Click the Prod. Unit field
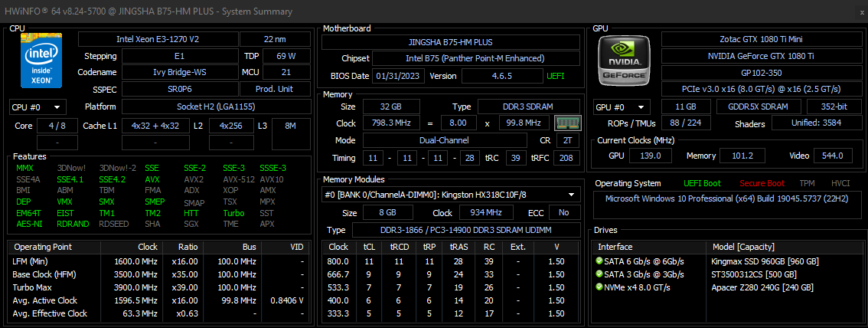This screenshot has width=868, height=328. pyautogui.click(x=275, y=89)
